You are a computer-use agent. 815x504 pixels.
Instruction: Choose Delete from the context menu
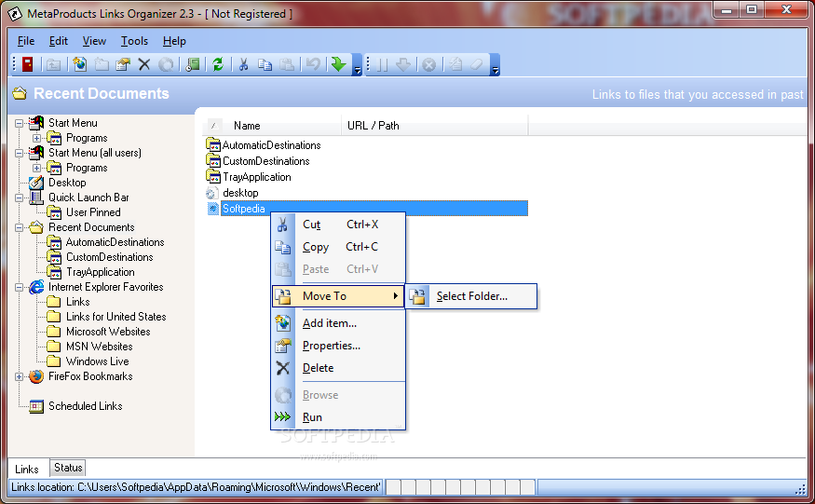(x=338, y=368)
